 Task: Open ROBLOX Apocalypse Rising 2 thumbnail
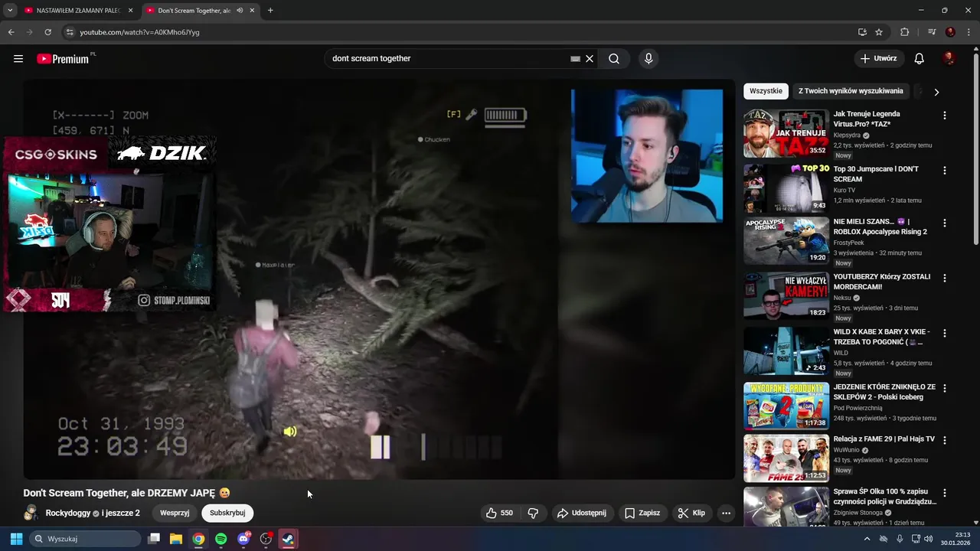point(786,240)
